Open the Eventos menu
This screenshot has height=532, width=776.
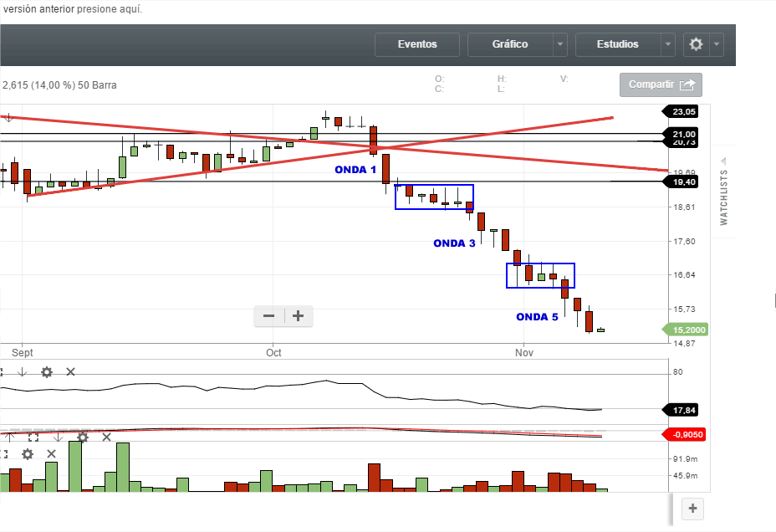(417, 44)
